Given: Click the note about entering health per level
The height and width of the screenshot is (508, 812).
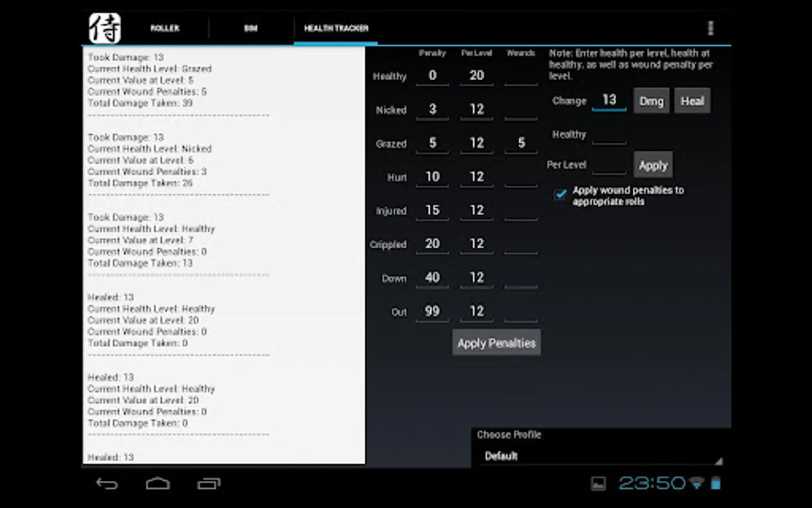Looking at the screenshot, I should [631, 64].
